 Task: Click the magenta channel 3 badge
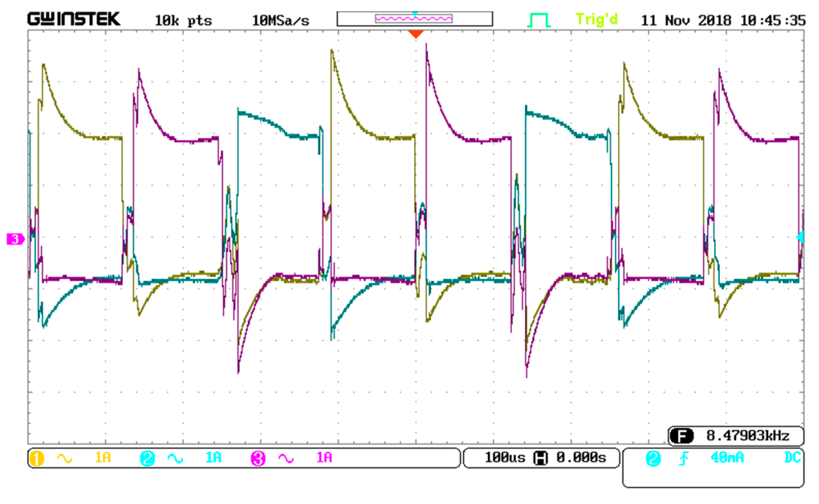(258, 458)
